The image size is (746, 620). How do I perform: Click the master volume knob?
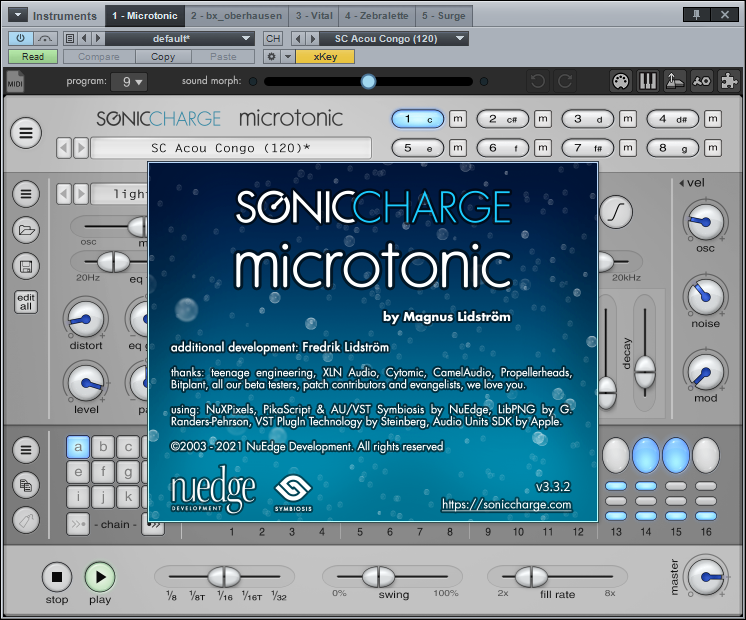(706, 577)
